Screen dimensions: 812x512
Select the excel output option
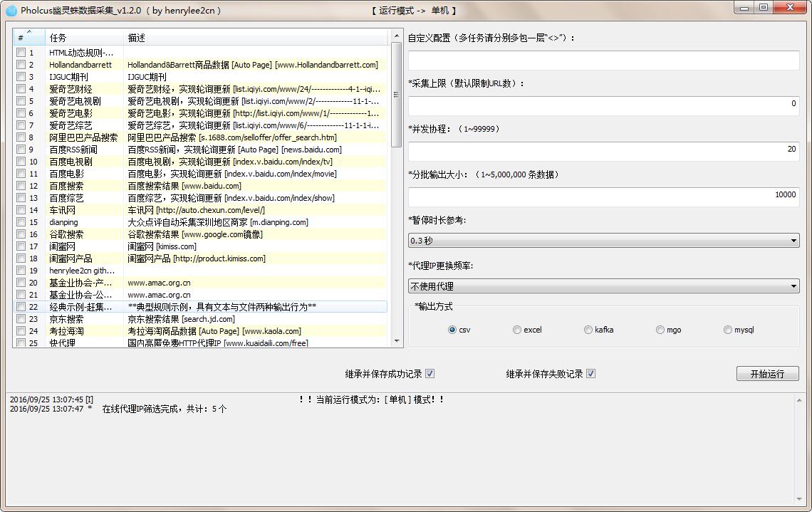[x=516, y=330]
